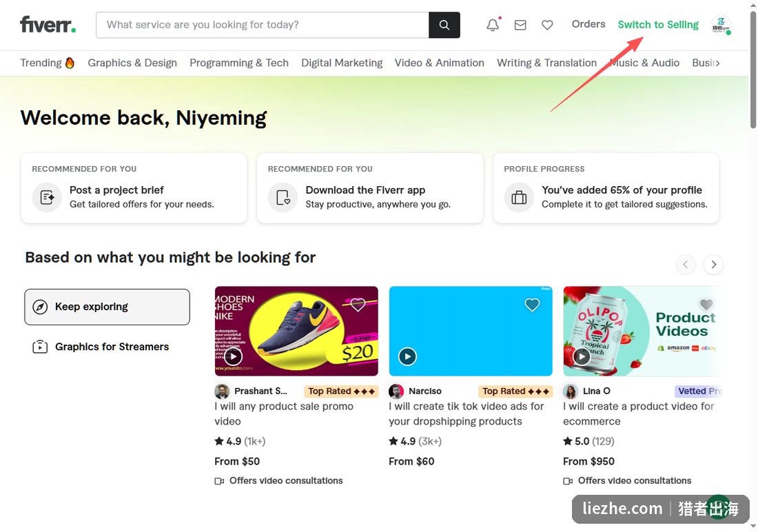Open Music & Audio category
758x532 pixels.
644,63
